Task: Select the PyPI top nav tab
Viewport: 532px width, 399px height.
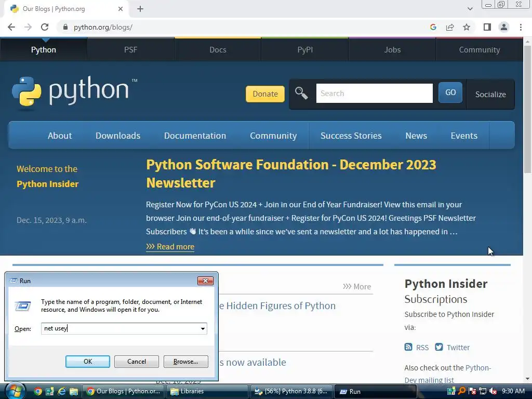Action: click(x=305, y=49)
